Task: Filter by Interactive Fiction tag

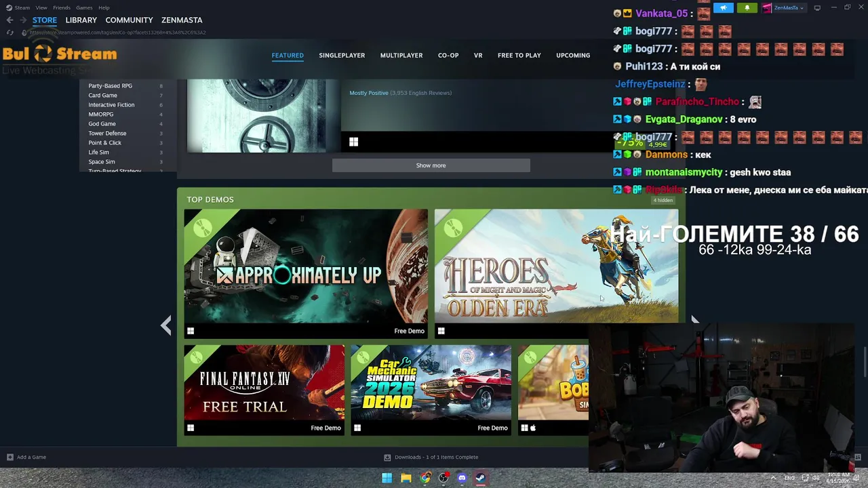Action: tap(111, 105)
